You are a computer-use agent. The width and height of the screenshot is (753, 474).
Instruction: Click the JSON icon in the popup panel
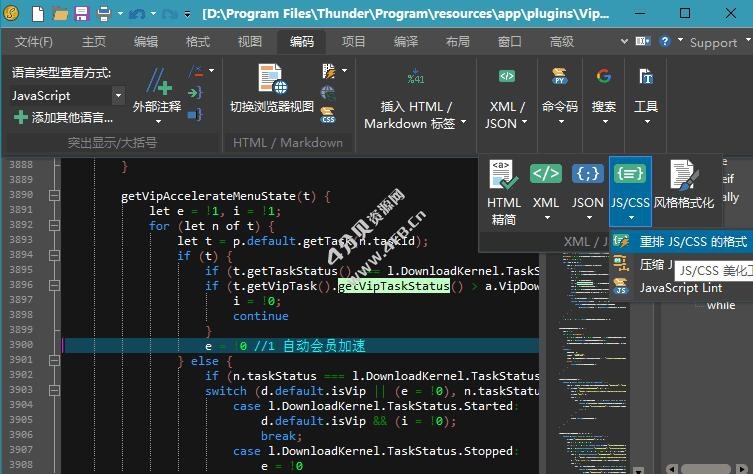(587, 173)
